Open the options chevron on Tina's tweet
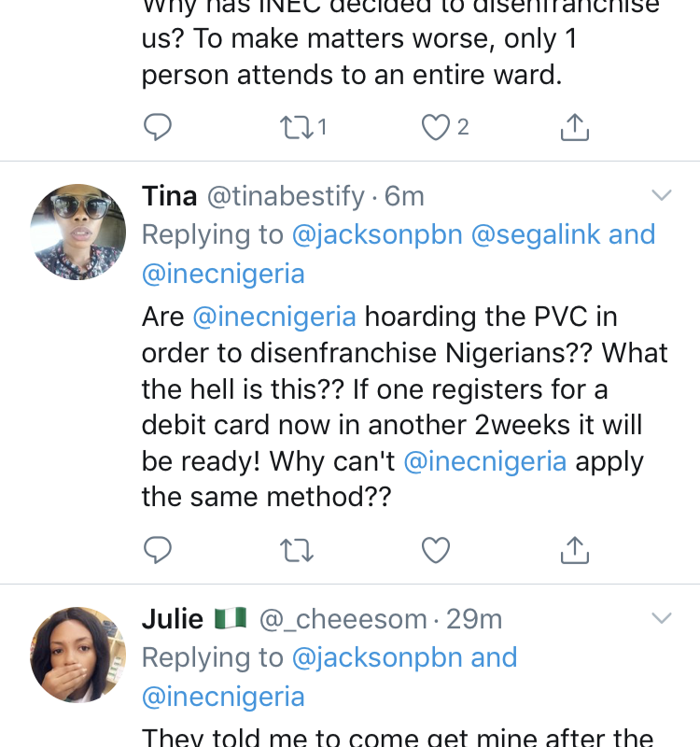The height and width of the screenshot is (747, 700). pos(662,195)
